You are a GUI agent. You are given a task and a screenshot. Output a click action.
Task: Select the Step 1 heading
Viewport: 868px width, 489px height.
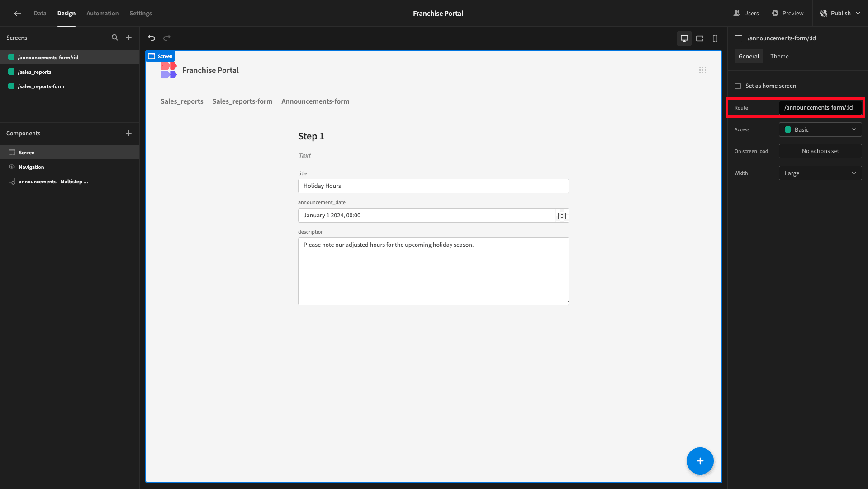coord(311,136)
